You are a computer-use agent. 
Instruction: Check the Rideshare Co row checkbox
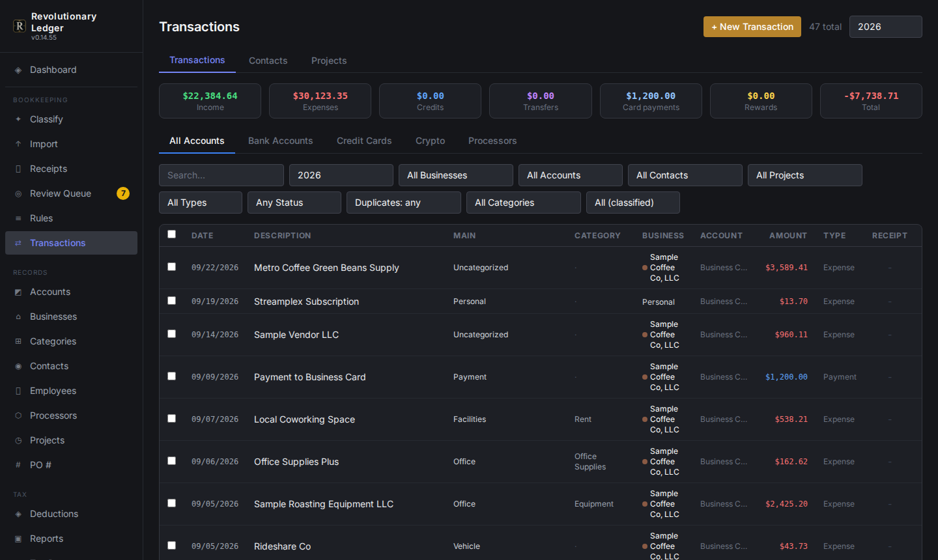click(x=172, y=546)
